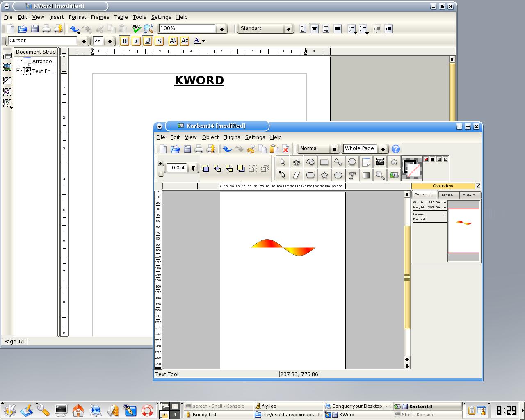
Task: Select the Gradient tool in Karbon14
Action: pos(366,175)
